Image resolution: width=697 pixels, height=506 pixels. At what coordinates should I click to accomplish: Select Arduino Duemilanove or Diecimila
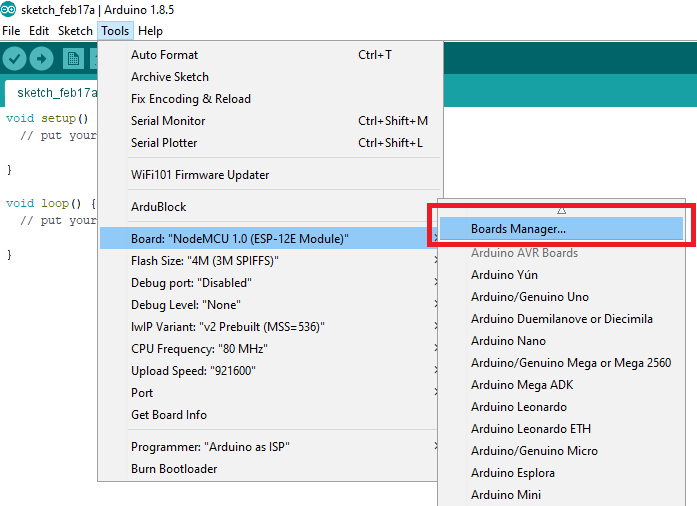click(x=561, y=319)
